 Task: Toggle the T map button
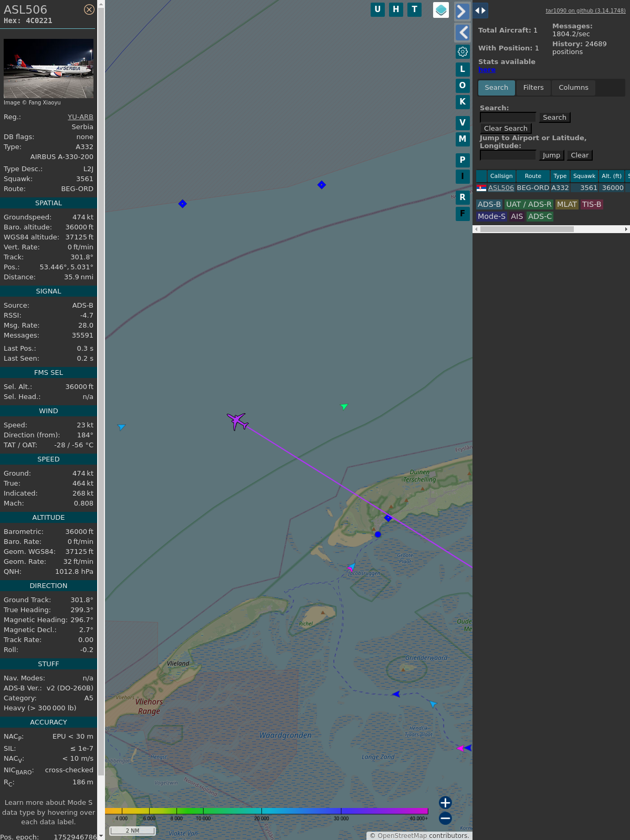point(414,9)
